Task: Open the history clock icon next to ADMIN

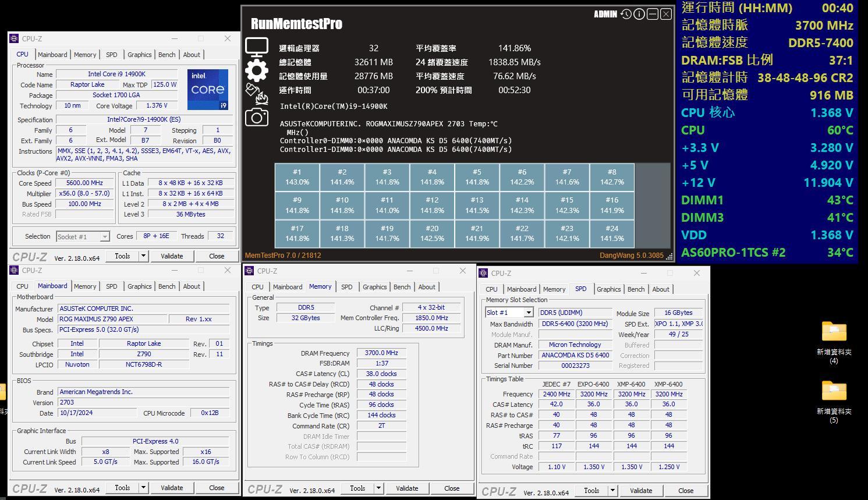Action: 626,14
